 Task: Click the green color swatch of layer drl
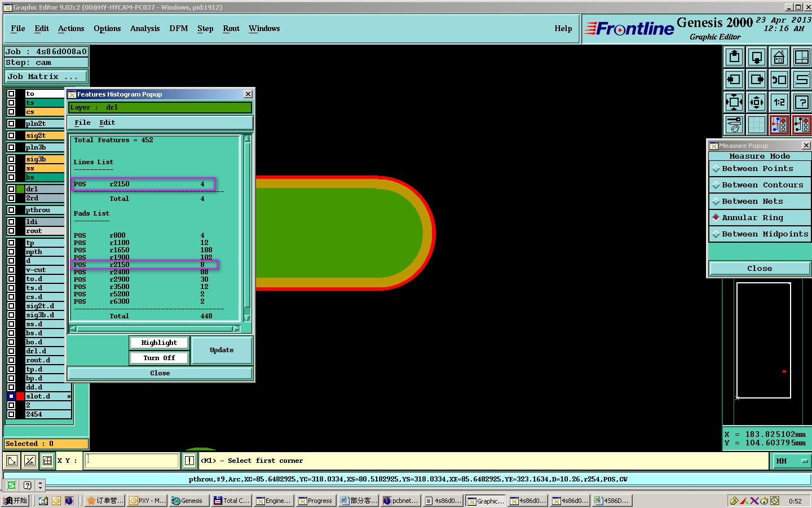coord(20,189)
